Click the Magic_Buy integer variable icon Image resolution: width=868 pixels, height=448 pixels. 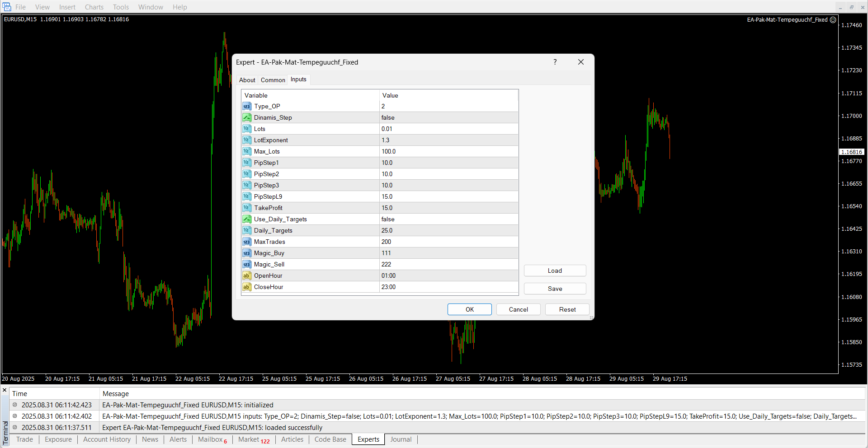[x=246, y=253]
